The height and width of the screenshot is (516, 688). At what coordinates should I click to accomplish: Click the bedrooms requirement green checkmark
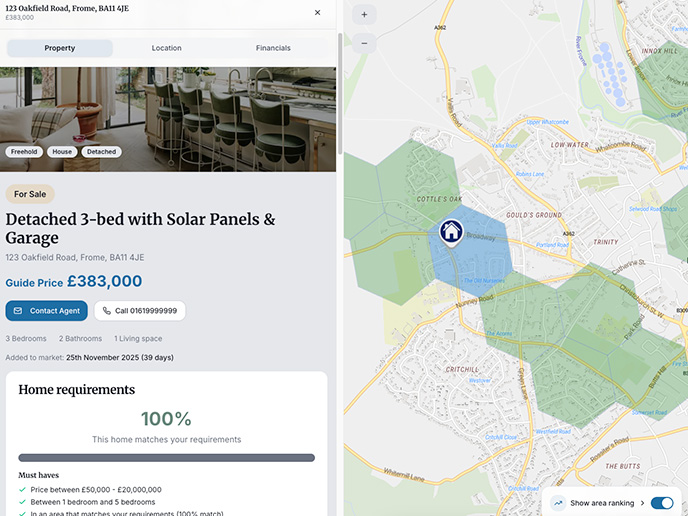coord(22,502)
